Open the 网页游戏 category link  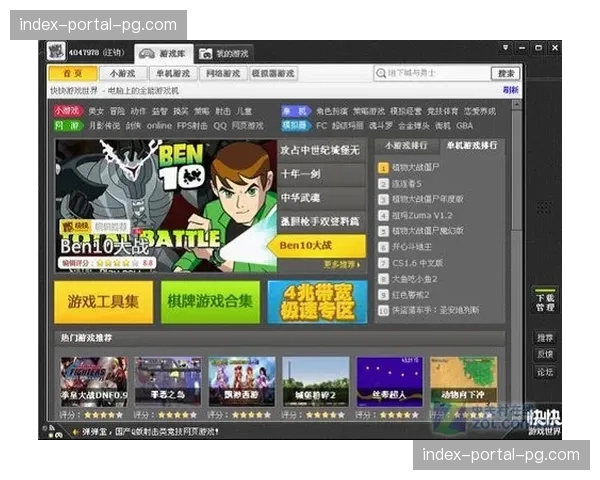(248, 126)
